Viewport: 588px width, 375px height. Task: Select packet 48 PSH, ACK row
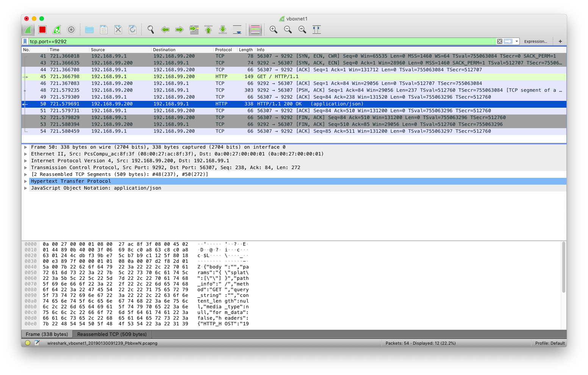point(294,90)
